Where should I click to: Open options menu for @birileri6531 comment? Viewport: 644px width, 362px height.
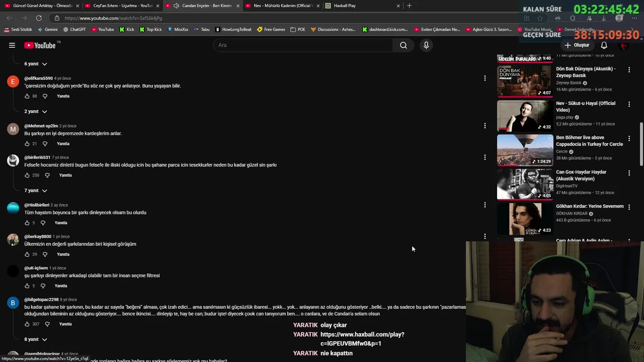click(485, 157)
